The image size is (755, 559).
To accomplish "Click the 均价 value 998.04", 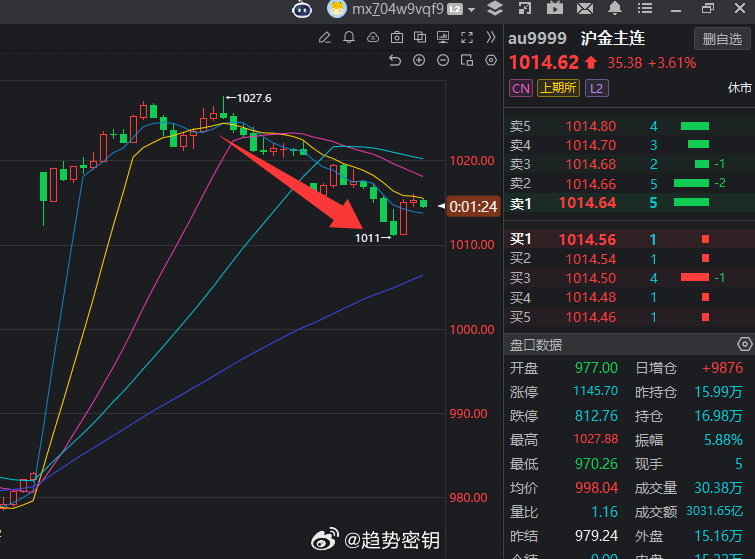I will [596, 488].
